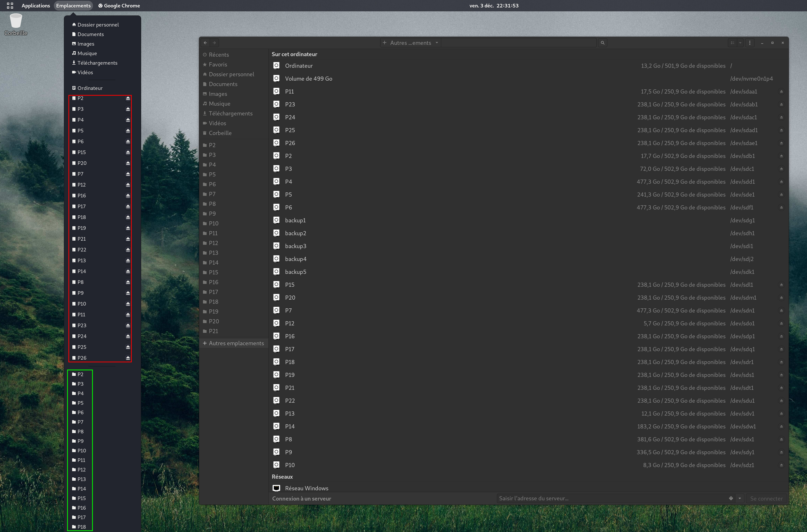Screen dimensions: 807x532
Task: Open P22 volume in file list
Action: tap(529, 401)
